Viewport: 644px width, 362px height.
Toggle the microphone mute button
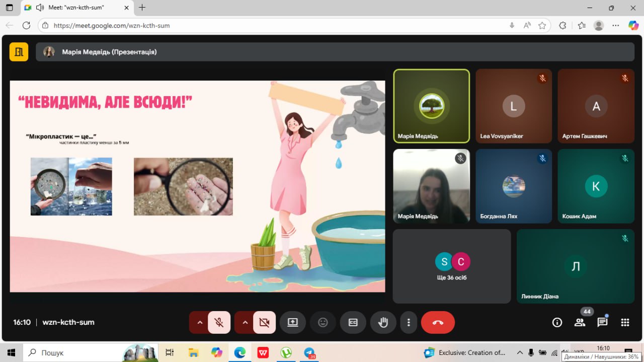click(x=219, y=323)
